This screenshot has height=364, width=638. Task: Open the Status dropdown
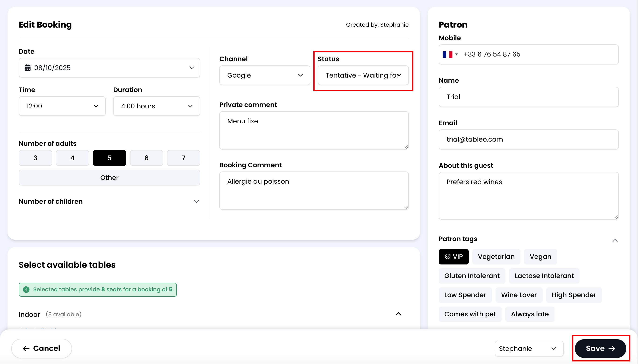coord(363,75)
